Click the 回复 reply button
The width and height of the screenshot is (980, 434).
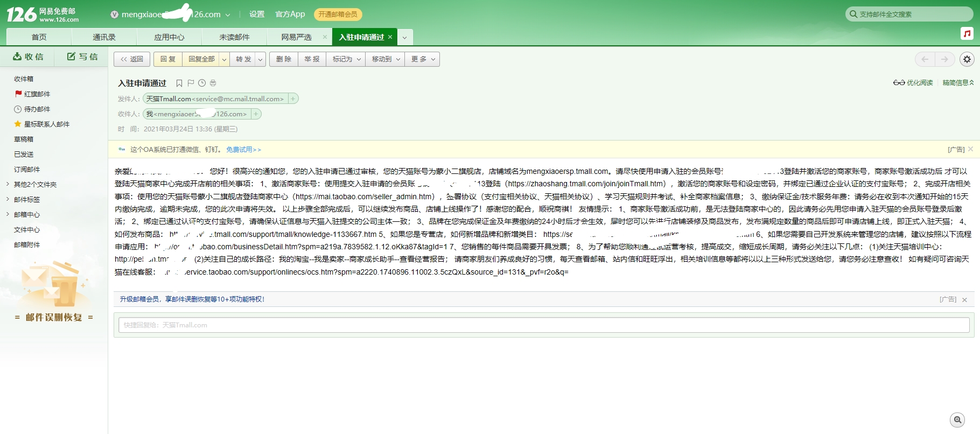pos(168,59)
